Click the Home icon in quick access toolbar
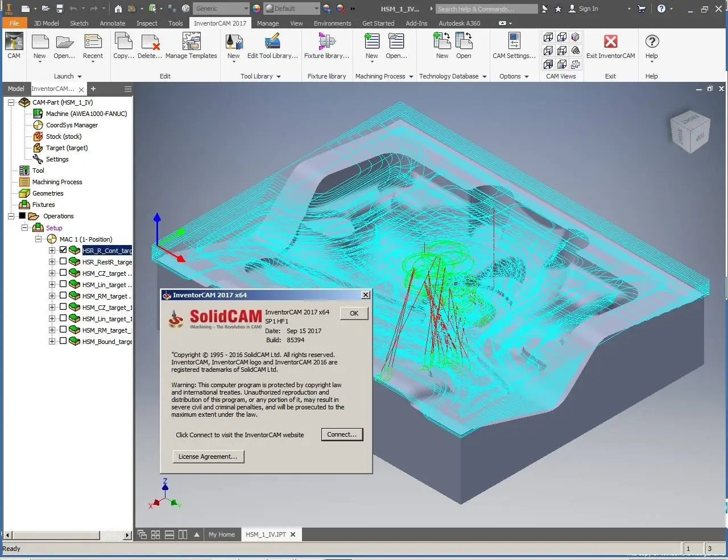Image resolution: width=728 pixels, height=560 pixels. pyautogui.click(x=118, y=9)
